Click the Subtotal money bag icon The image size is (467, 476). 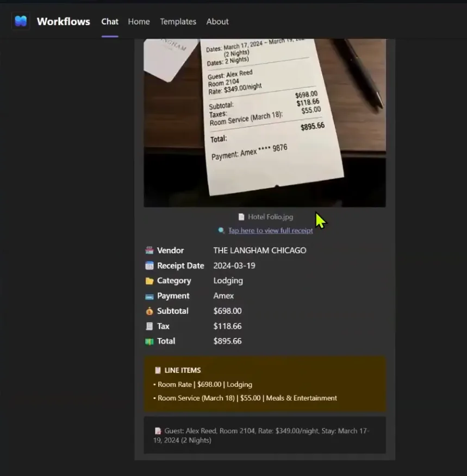[150, 311]
